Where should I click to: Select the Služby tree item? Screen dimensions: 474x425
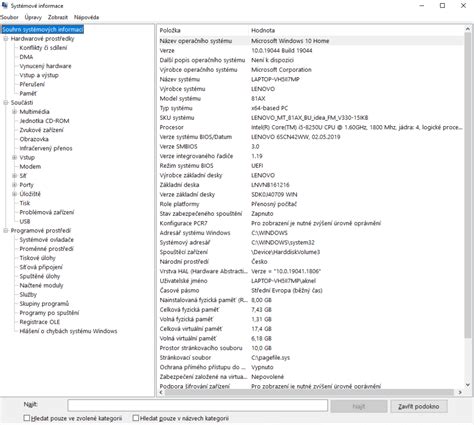click(28, 295)
